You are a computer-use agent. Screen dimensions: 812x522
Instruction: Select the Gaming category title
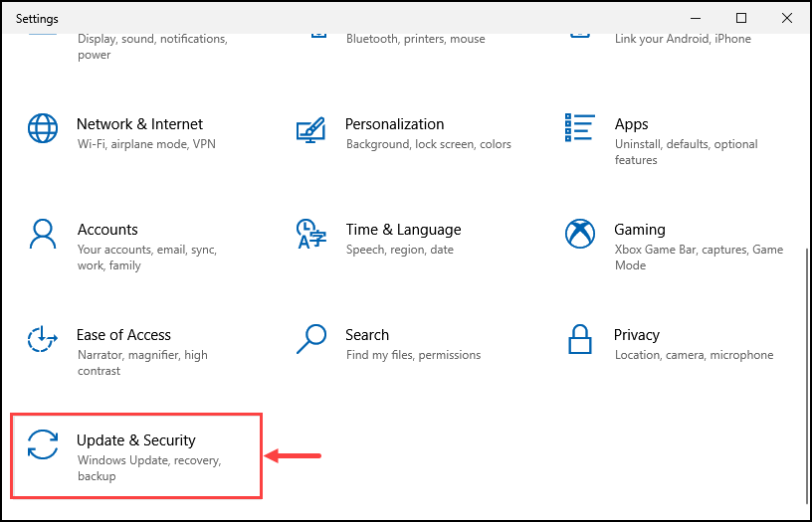click(640, 230)
